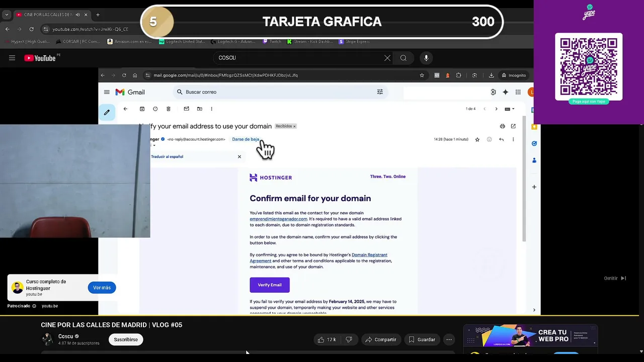Go to YouTube home via the logo
The height and width of the screenshot is (362, 644).
tap(40, 58)
